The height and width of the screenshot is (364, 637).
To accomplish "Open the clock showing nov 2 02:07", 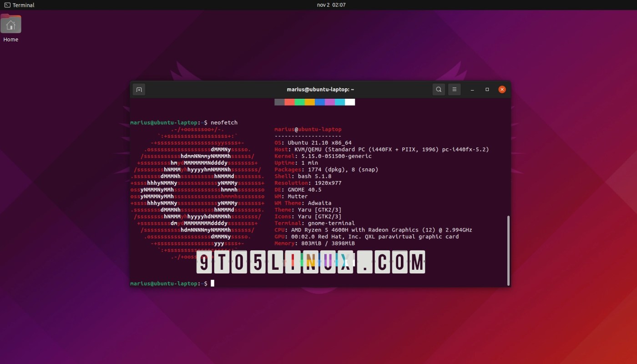I will coord(330,5).
